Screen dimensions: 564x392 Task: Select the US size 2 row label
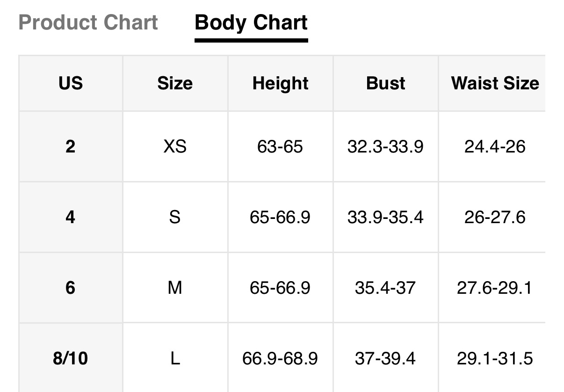click(71, 146)
